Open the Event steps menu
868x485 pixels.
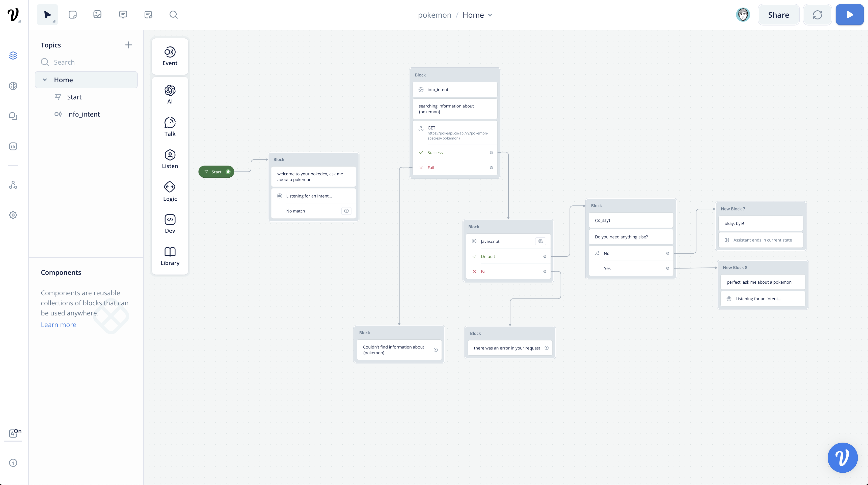coord(170,56)
